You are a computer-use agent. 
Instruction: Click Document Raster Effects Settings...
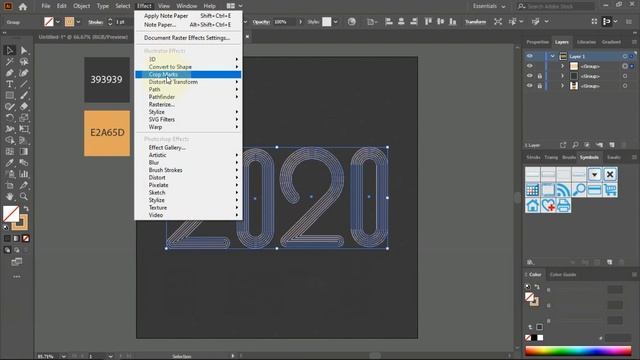pyautogui.click(x=188, y=38)
